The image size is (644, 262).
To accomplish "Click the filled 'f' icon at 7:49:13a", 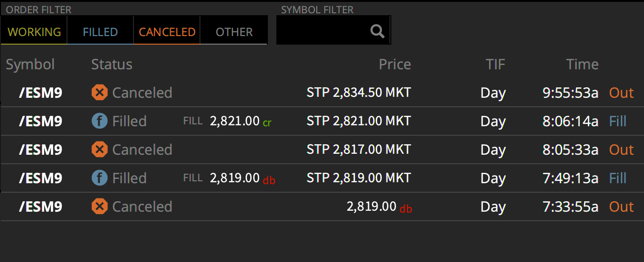I will (x=100, y=178).
